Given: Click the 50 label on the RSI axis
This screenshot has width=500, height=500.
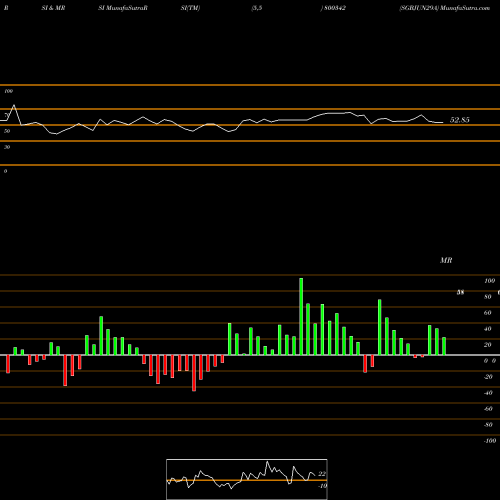Looking at the screenshot, I should pyautogui.click(x=7, y=131).
